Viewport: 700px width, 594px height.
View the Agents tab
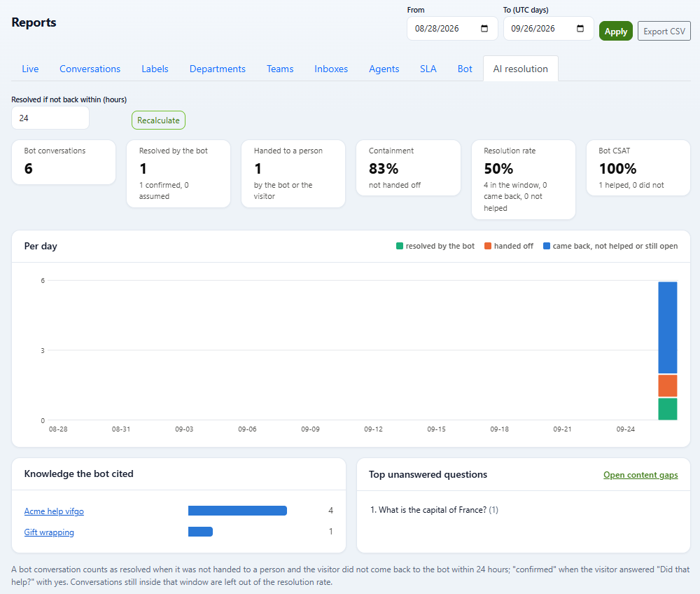[384, 69]
